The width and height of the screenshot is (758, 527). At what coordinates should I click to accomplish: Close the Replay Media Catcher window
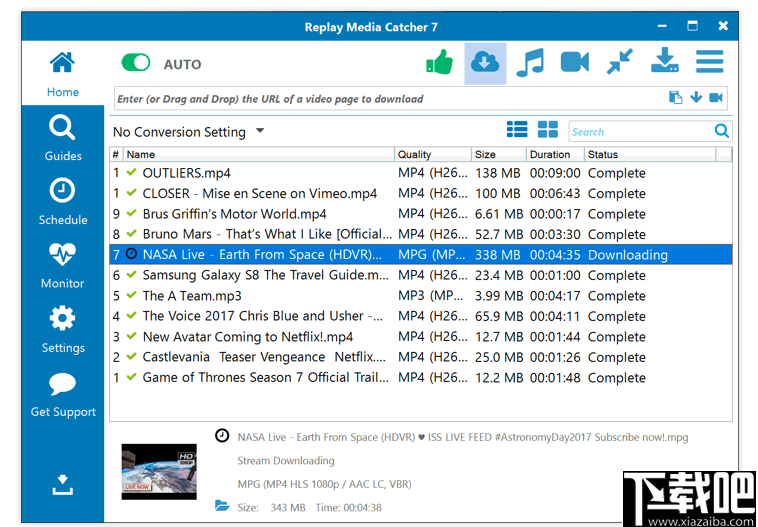[723, 26]
